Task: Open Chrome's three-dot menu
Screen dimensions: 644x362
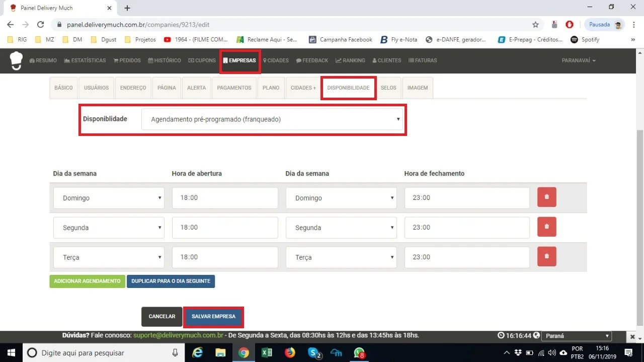Action: coord(633,25)
